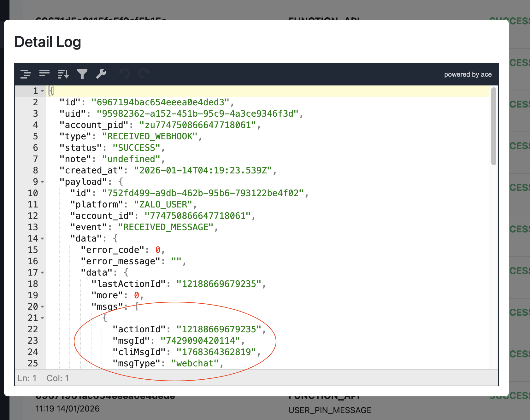Click the created_at timestamp value
Screen dimensions: 530x420
(x=203, y=171)
